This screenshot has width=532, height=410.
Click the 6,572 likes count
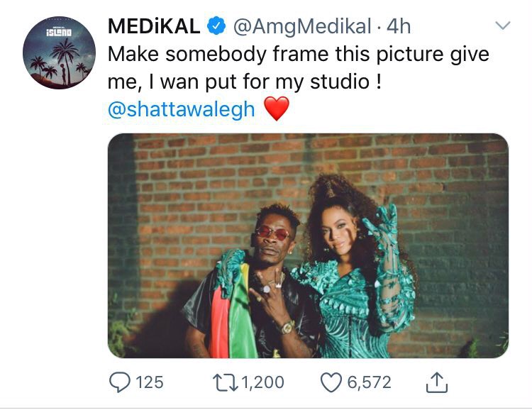click(x=369, y=382)
